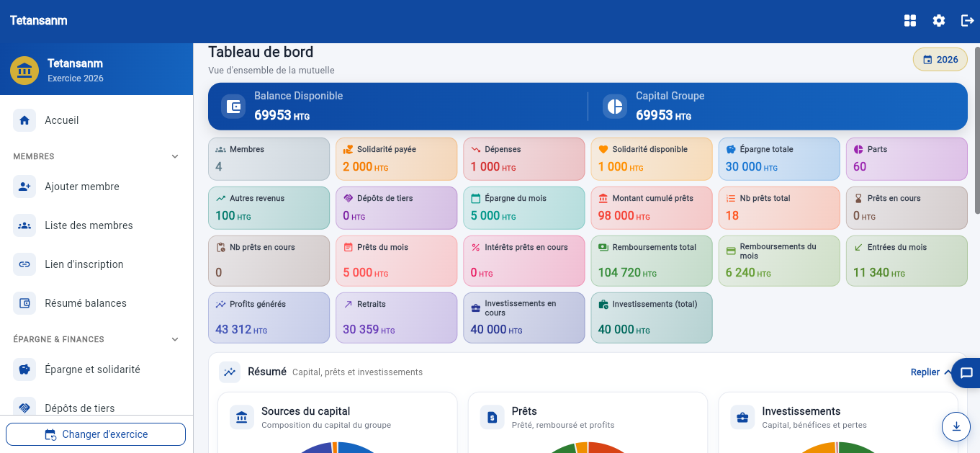This screenshot has height=453, width=980.
Task: Collapse the MEMBRES sidebar section
Action: 175,156
